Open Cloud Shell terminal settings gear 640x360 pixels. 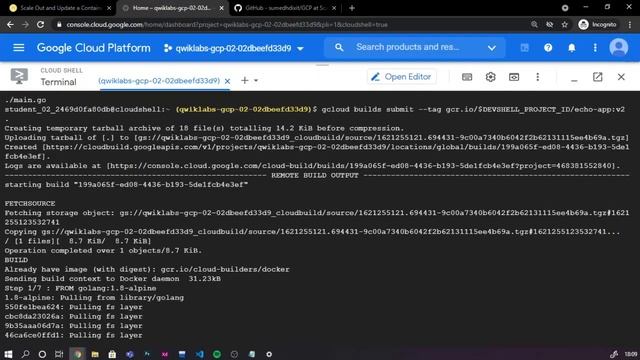pos(491,77)
